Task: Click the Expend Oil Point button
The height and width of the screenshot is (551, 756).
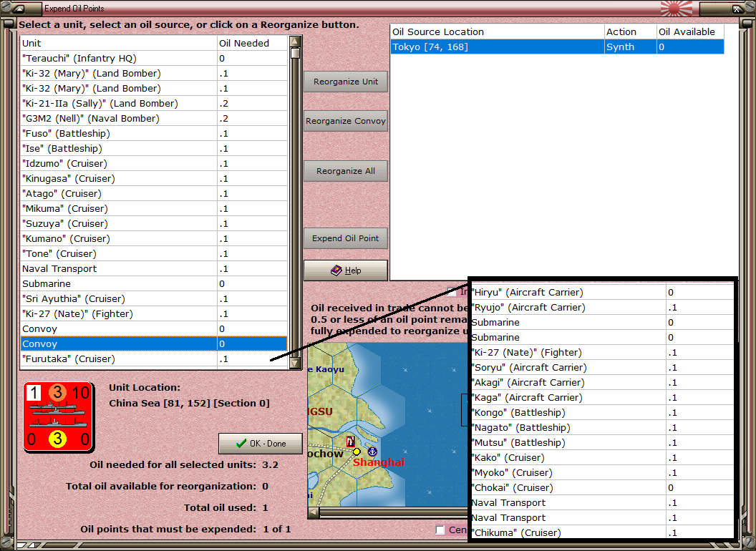Action: tap(346, 238)
